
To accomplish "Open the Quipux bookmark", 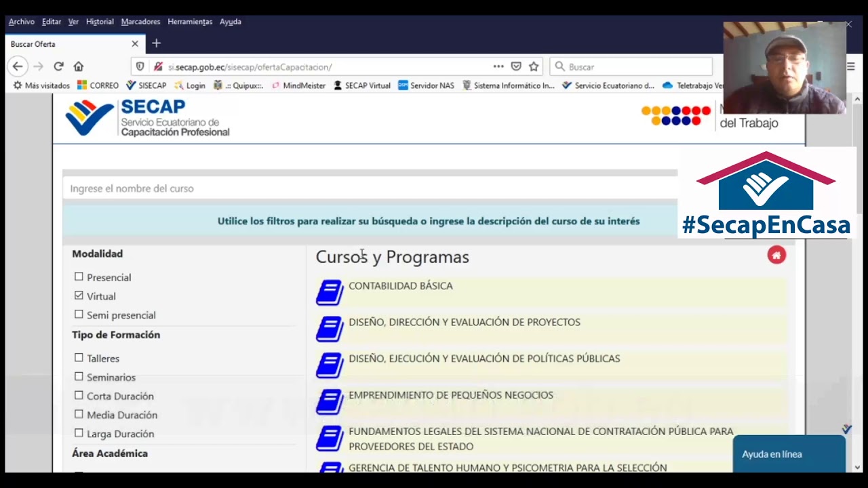I will pos(238,85).
